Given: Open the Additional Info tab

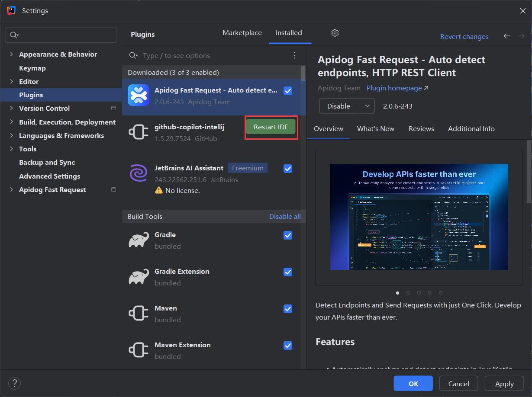Looking at the screenshot, I should [471, 129].
